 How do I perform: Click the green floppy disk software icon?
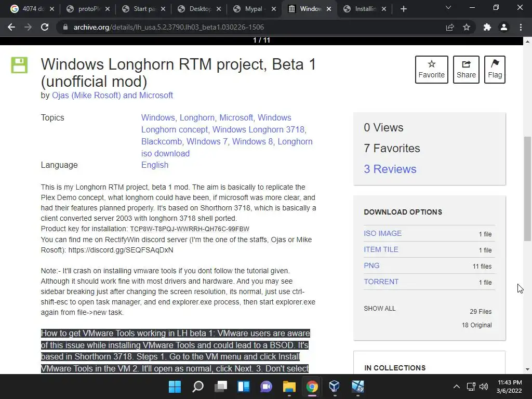(19, 65)
